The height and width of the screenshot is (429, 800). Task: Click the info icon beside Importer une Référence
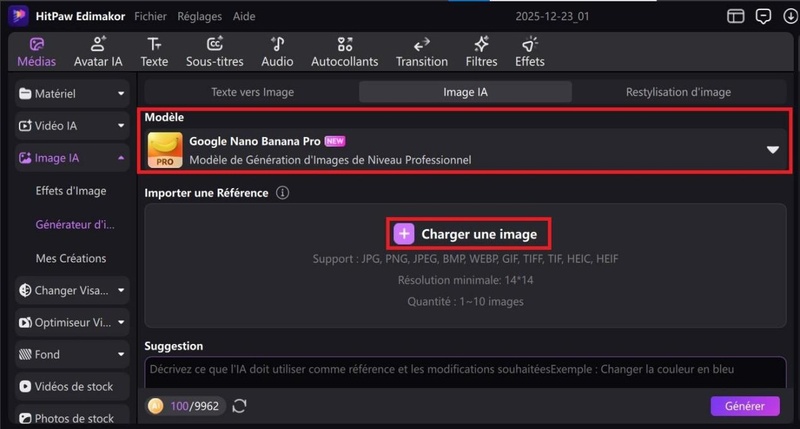pos(282,193)
